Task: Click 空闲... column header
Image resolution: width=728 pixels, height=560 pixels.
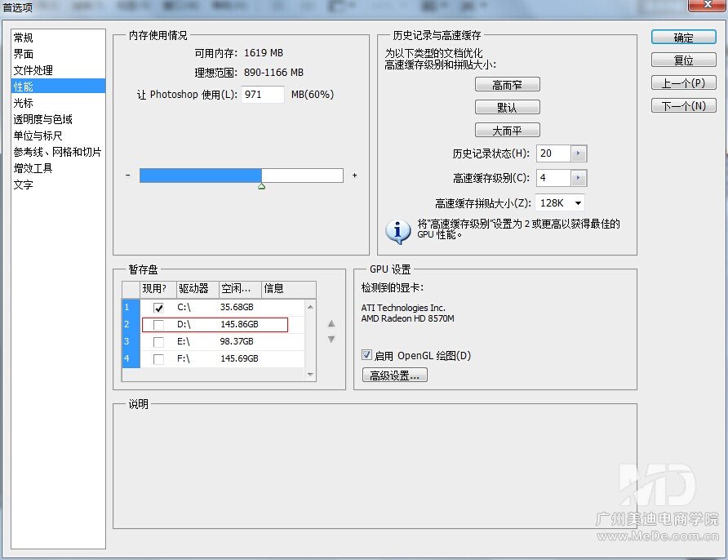Action: pos(240,289)
